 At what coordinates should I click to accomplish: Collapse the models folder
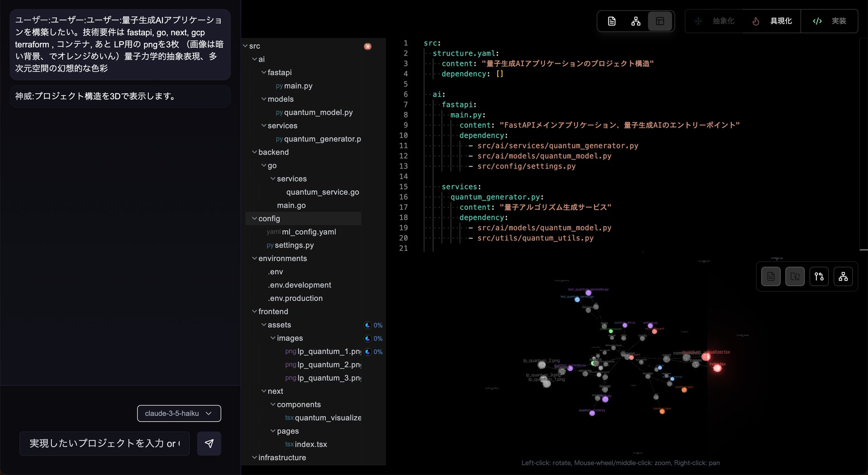coord(264,99)
